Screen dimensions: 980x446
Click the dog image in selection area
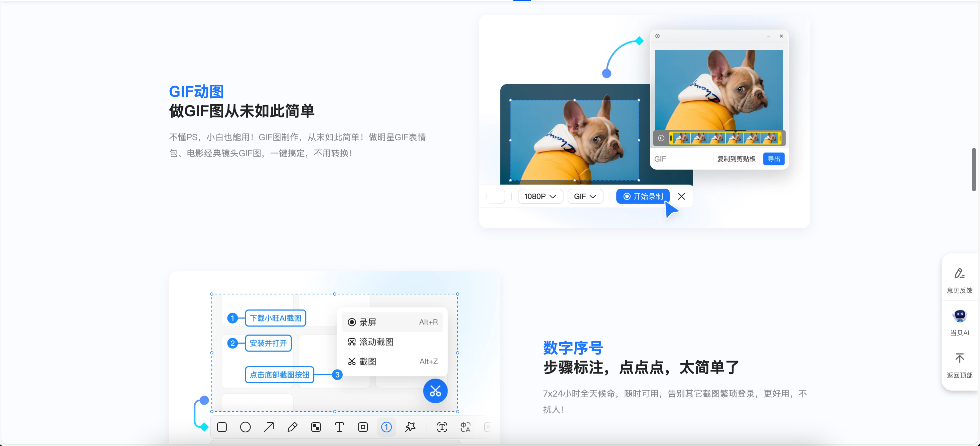point(575,140)
